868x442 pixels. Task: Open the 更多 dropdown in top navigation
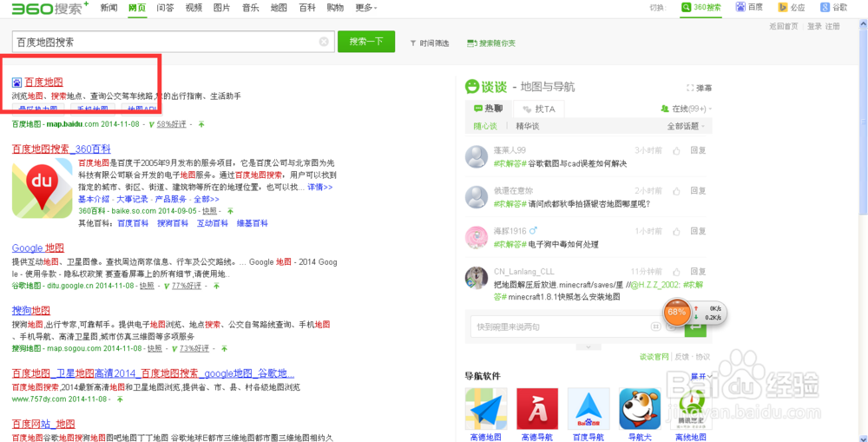coord(366,8)
